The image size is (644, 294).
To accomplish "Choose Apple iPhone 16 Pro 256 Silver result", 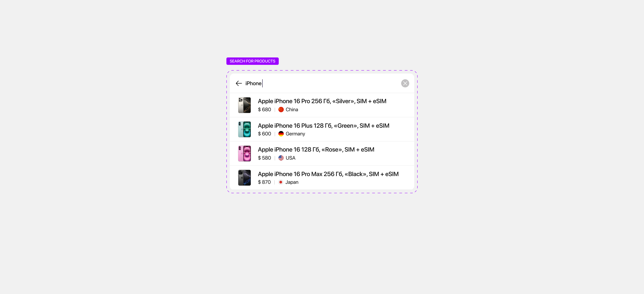I will coord(322,105).
